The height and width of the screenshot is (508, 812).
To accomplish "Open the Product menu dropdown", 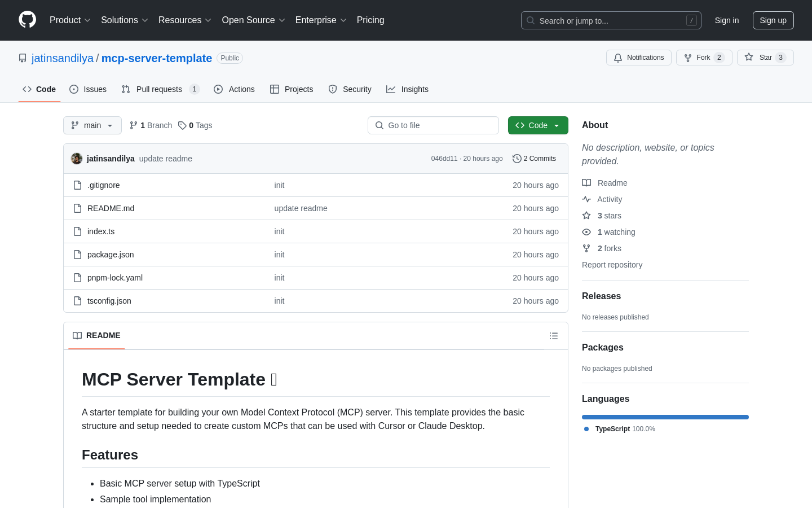I will coord(70,20).
